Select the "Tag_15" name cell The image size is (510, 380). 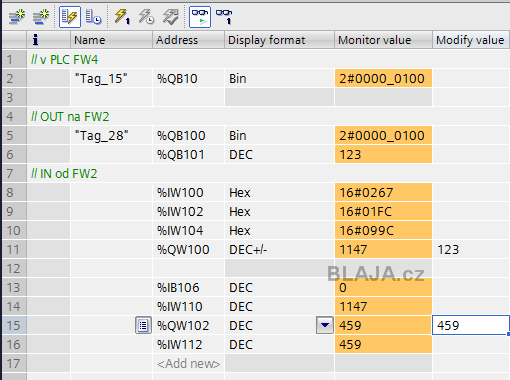click(x=111, y=79)
